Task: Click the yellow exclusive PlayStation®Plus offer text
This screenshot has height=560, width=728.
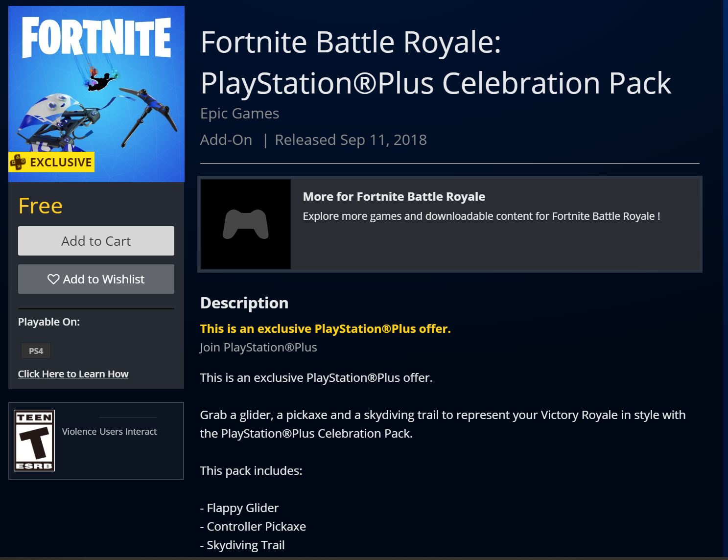Action: pyautogui.click(x=326, y=328)
